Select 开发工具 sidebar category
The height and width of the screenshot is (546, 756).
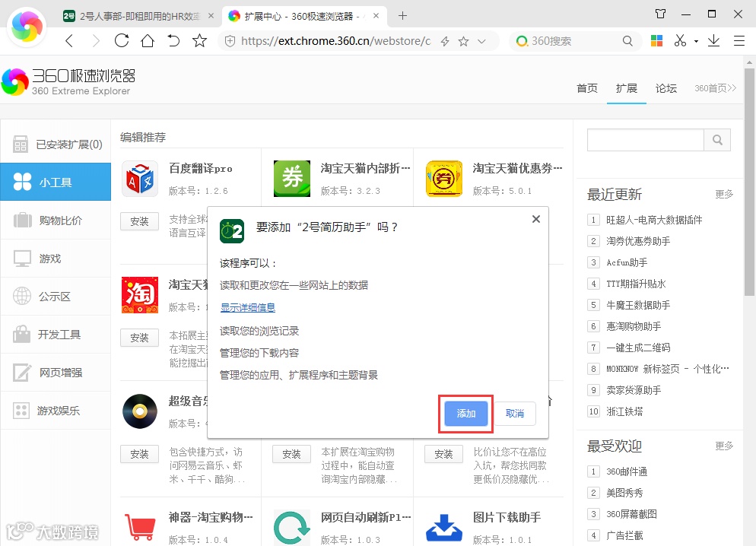(x=56, y=335)
